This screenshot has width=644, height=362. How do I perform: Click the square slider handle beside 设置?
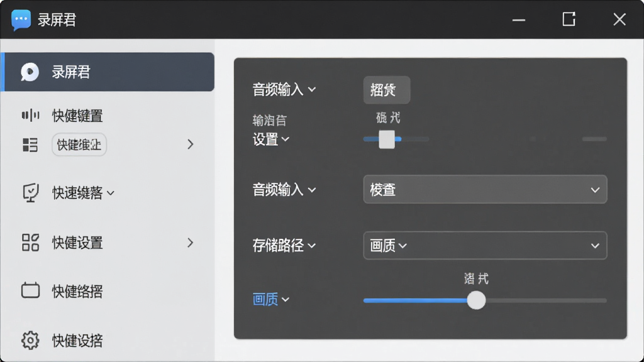[387, 140]
